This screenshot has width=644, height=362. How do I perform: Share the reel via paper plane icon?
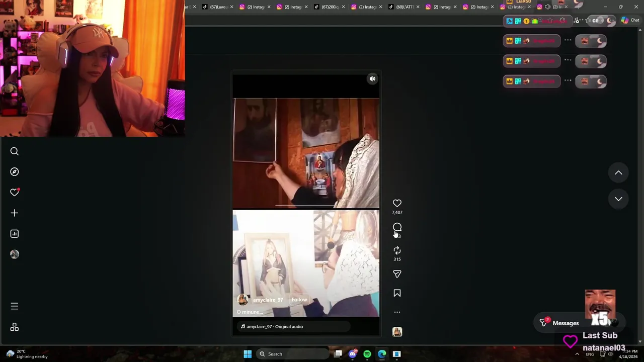coord(397,274)
